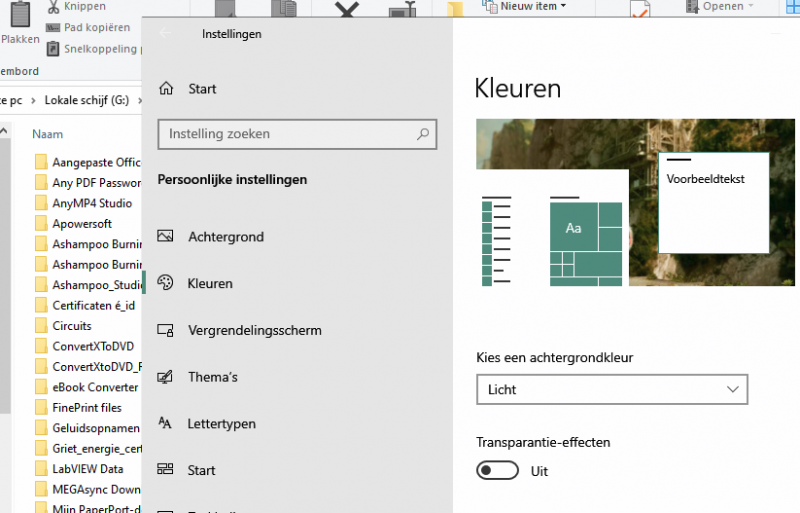
Task: Click the lower Start menu settings icon
Action: (x=166, y=470)
